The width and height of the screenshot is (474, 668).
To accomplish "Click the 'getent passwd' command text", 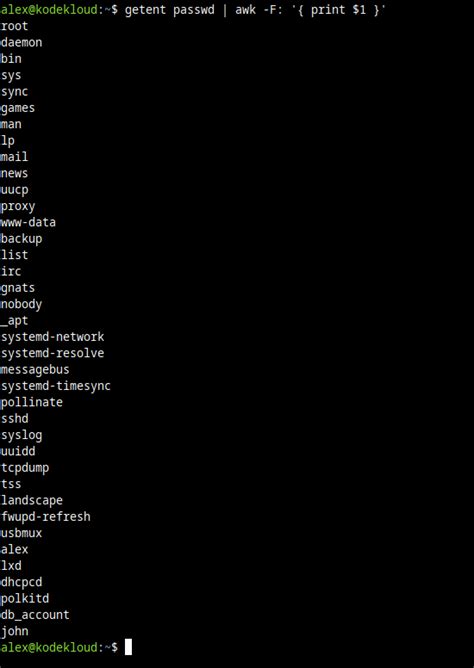I will [169, 10].
